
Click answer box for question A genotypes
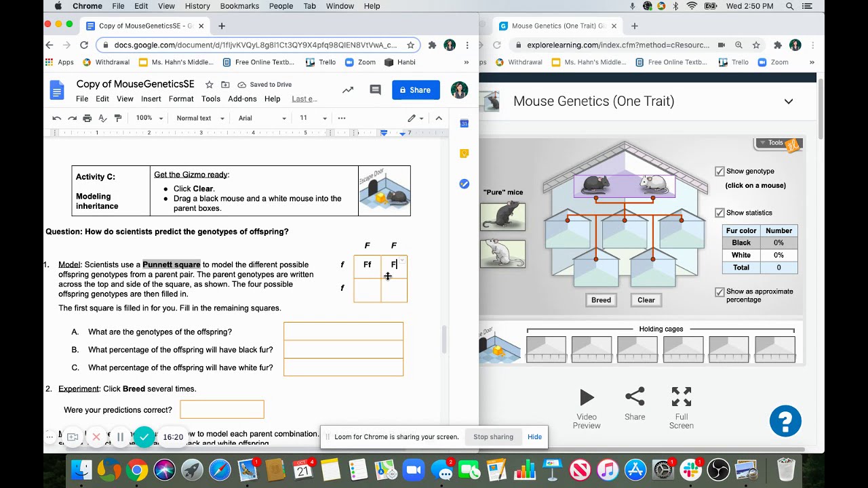click(x=343, y=331)
